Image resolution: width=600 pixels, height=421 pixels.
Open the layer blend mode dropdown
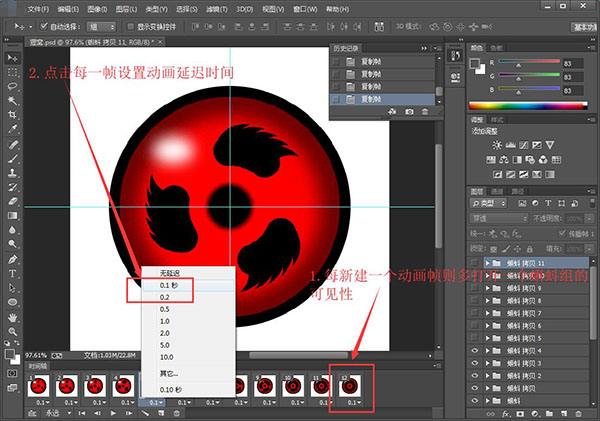[499, 219]
